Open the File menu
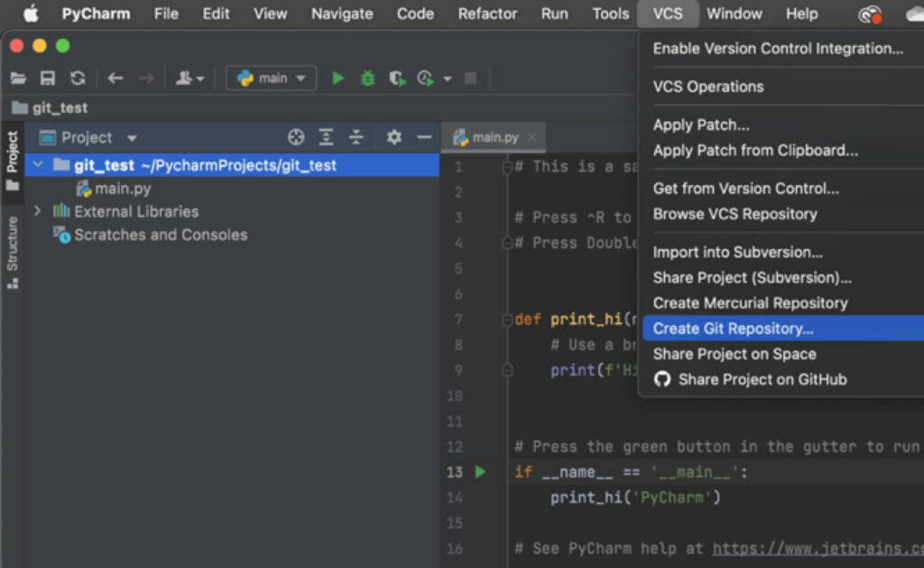The height and width of the screenshot is (568, 924). pos(166,14)
